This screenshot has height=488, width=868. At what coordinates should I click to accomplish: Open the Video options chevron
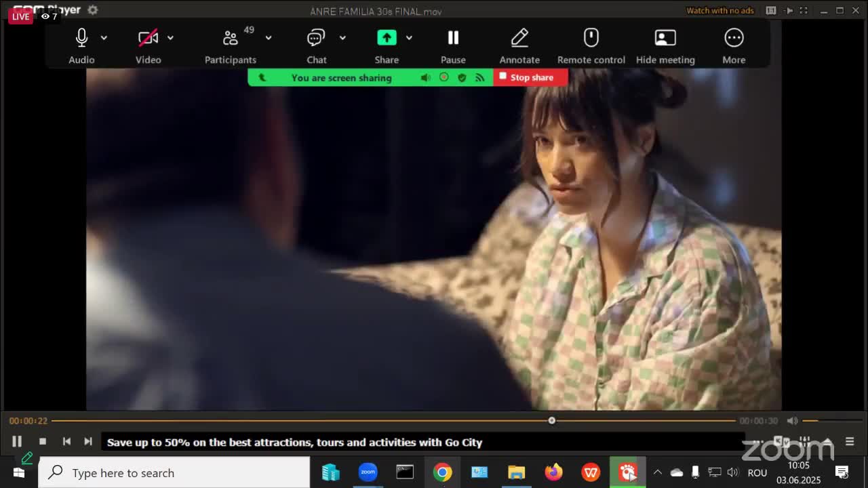pyautogui.click(x=170, y=38)
